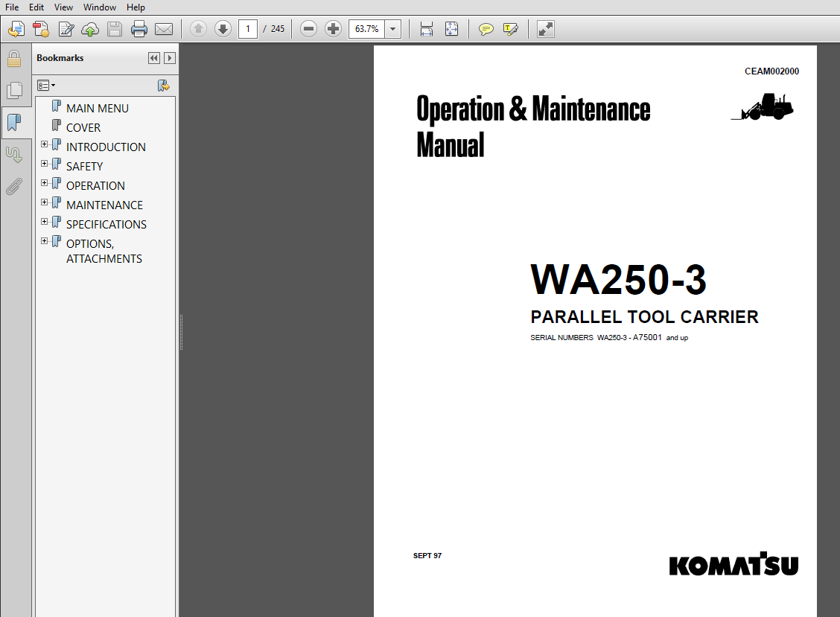Viewport: 840px width, 617px height.
Task: Open the bookmarks options dropdown menu
Action: pos(46,85)
